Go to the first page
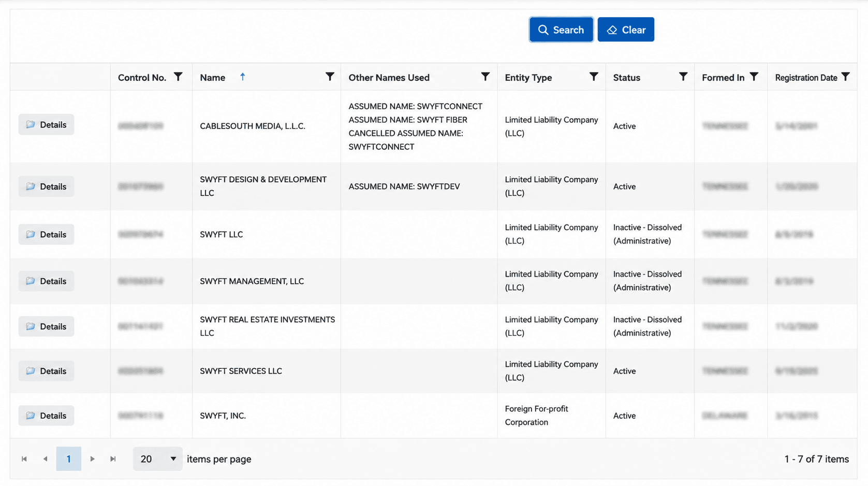 (24, 459)
